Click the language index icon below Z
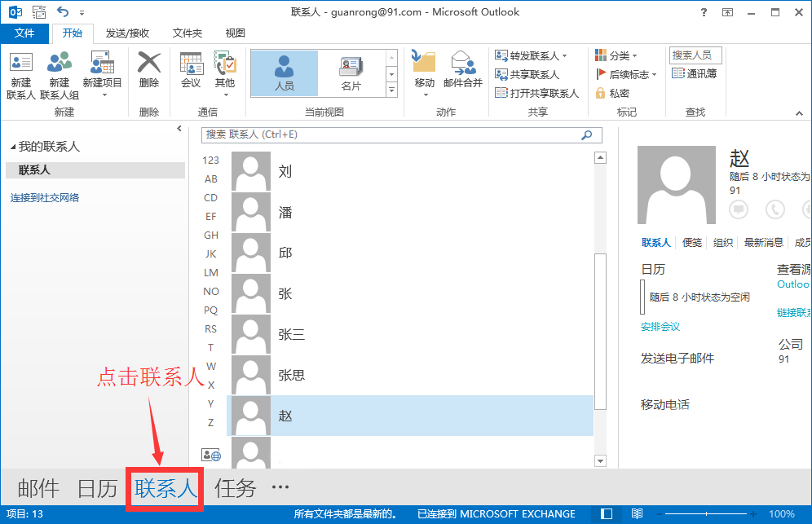812x524 pixels. [211, 455]
